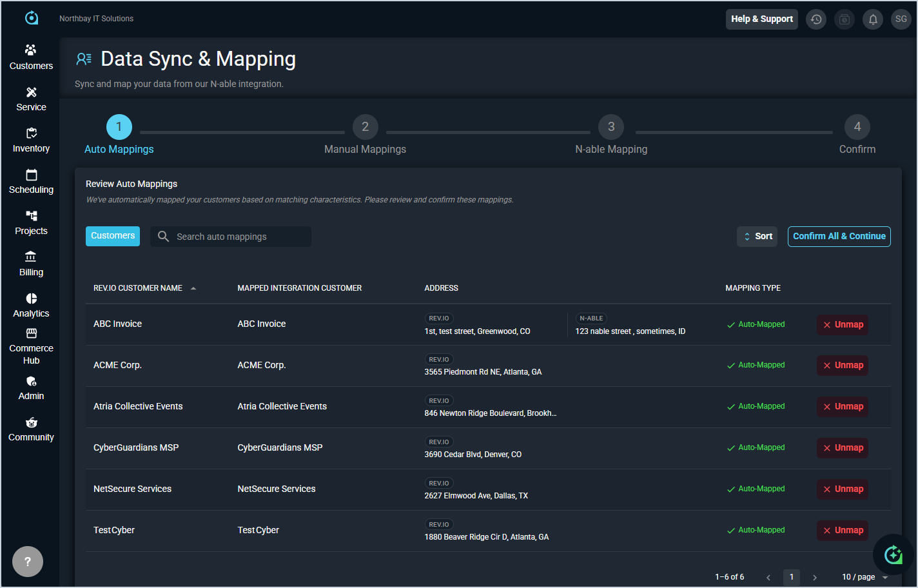
Task: Click the notifications bell icon
Action: (x=873, y=19)
